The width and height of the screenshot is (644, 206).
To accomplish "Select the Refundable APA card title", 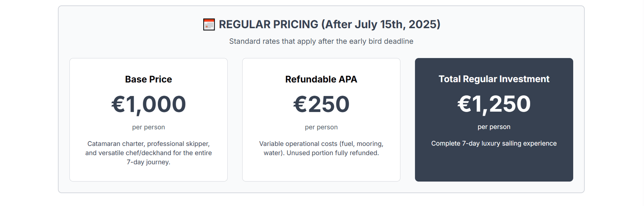I will pos(321,79).
